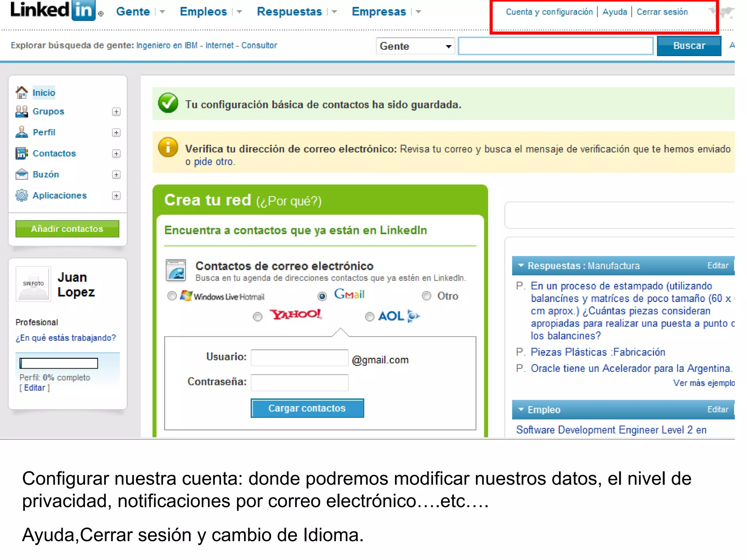747x560 pixels.
Task: Collapse the Respuestas Manufactura panel triangle
Action: [521, 265]
